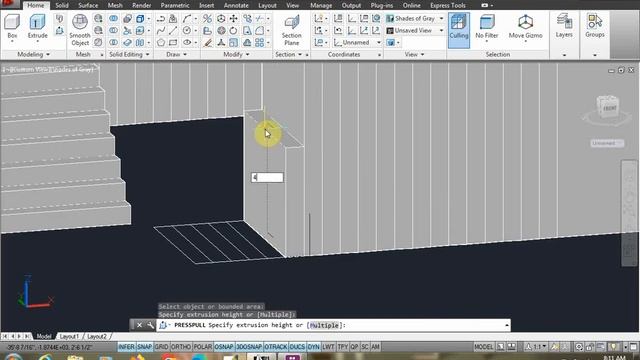This screenshot has width=640, height=360.
Task: Expand the Draw panel
Action: [x=176, y=54]
